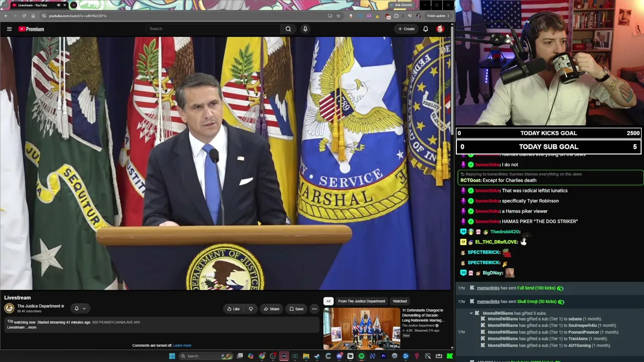Expand the description with ...more
The width and height of the screenshot is (644, 362).
(31, 327)
